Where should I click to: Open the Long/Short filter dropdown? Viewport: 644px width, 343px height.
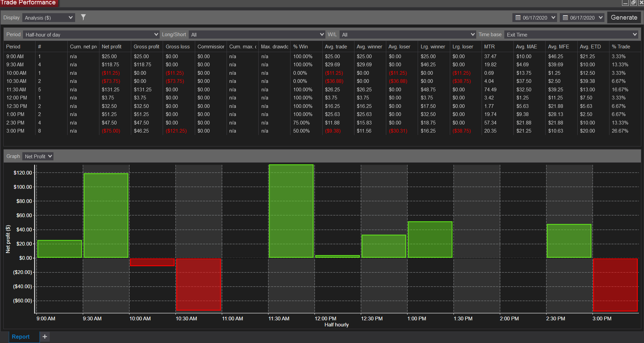[x=257, y=35]
